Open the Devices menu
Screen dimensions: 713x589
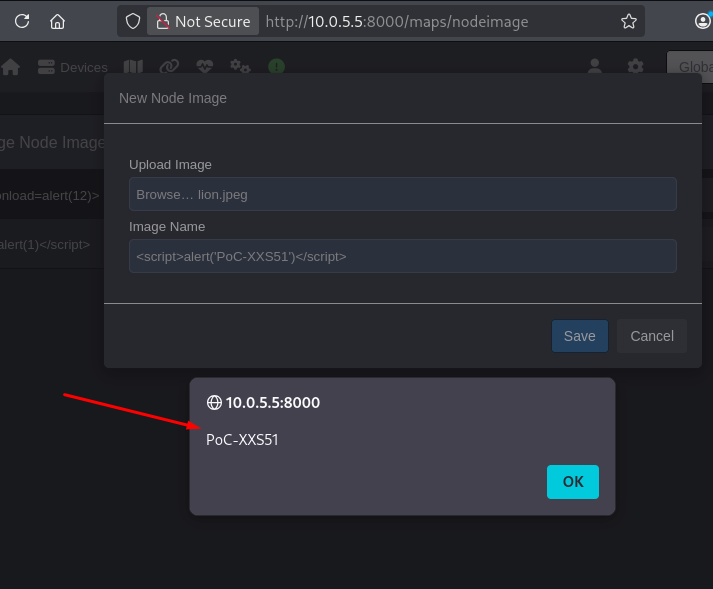click(x=72, y=67)
